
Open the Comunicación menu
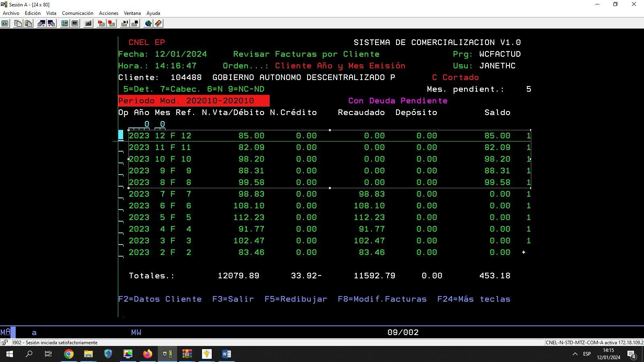pos(77,13)
